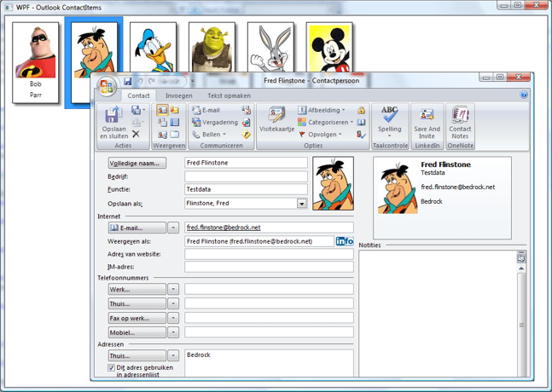
Task: Click the blue Certificates icon in Weergeven
Action: click(175, 123)
